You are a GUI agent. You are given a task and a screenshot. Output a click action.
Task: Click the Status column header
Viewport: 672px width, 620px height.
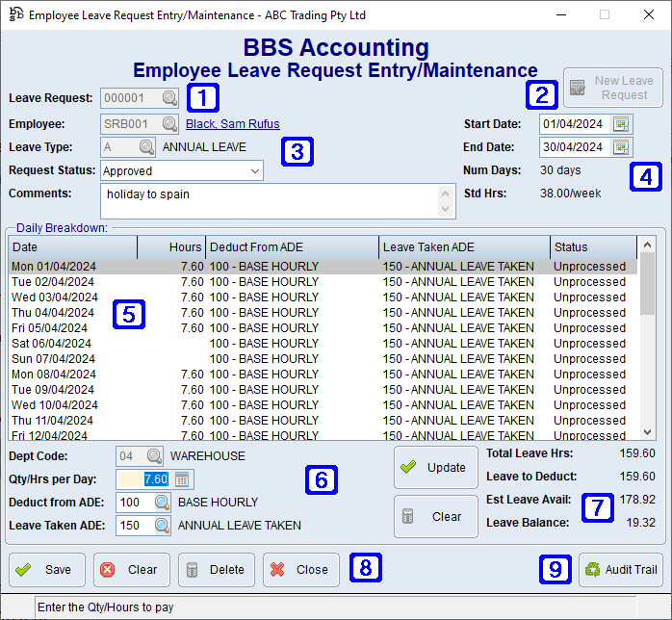592,246
